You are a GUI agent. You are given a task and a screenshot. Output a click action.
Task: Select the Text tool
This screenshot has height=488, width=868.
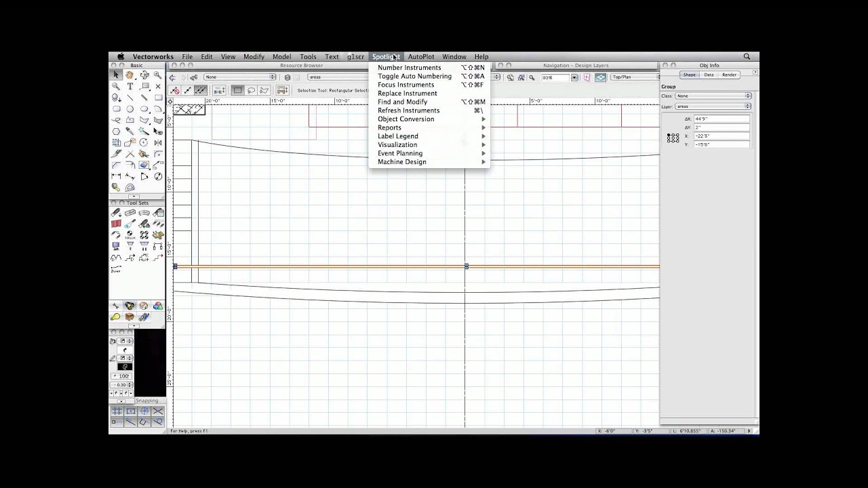tap(130, 86)
